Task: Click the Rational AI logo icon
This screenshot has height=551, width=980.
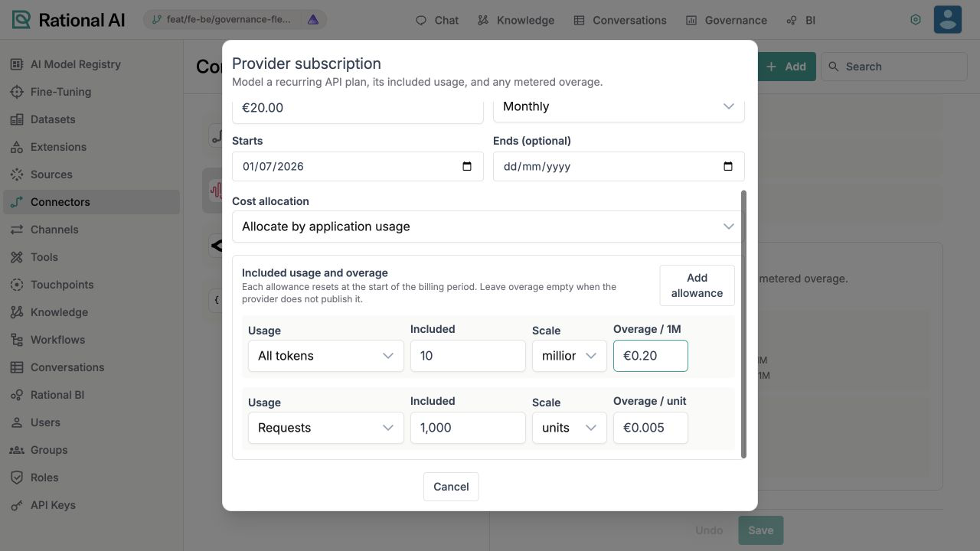Action: point(21,20)
